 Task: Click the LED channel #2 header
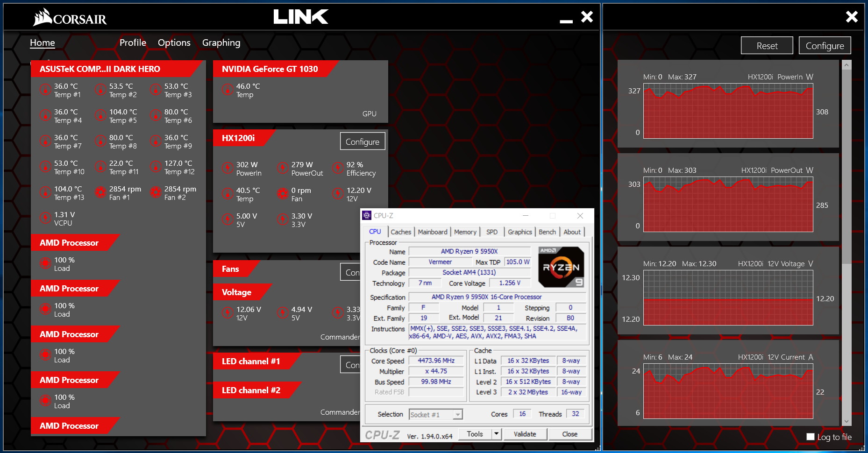click(x=257, y=390)
